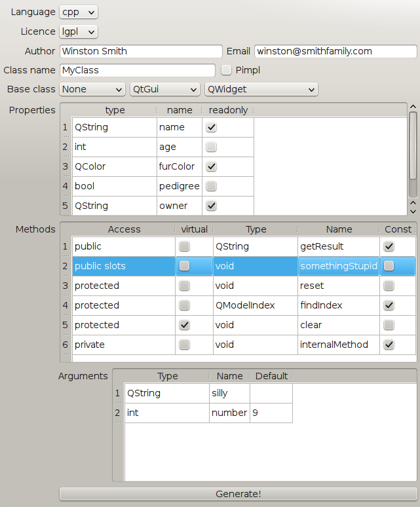
Task: Open the Licence dropdown
Action: (78, 31)
